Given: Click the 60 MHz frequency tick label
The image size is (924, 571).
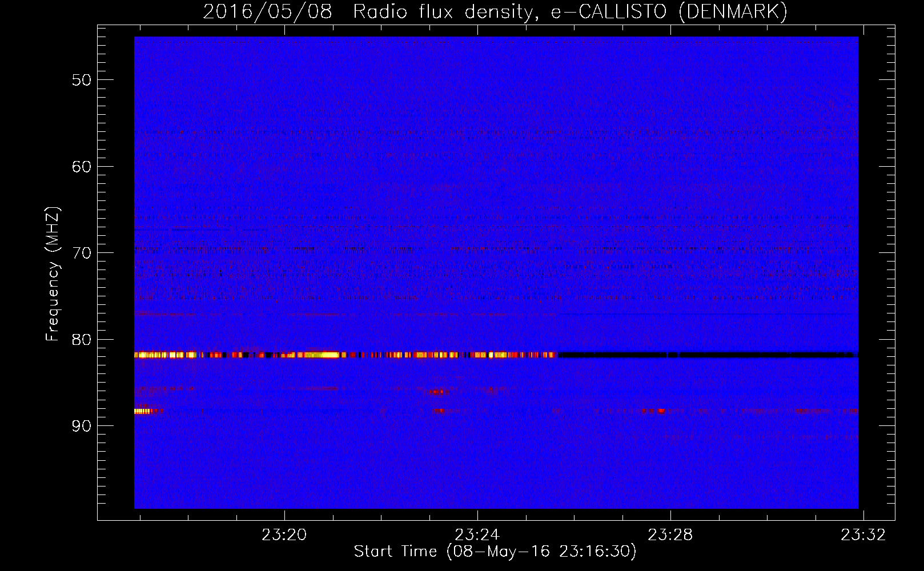Looking at the screenshot, I should (82, 167).
